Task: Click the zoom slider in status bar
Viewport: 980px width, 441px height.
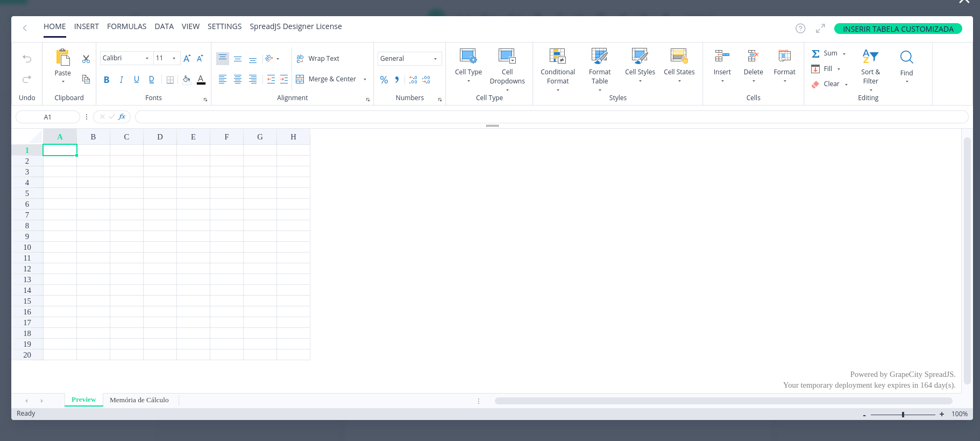Action: [x=903, y=414]
